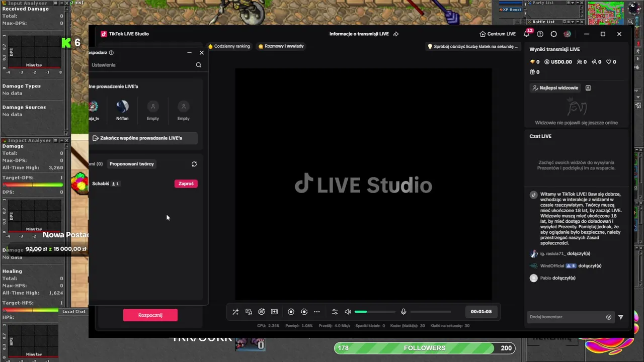Start recording with the record button
This screenshot has height=362, width=644.
point(291,312)
